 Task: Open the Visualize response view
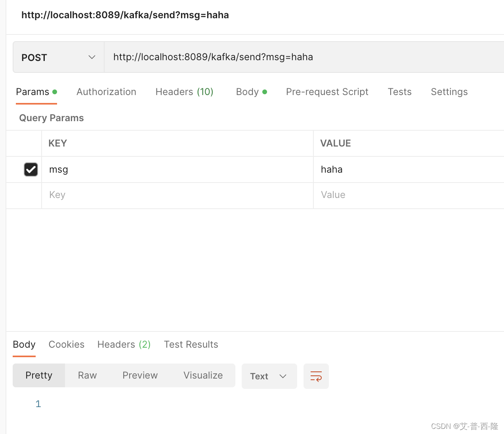coord(203,375)
